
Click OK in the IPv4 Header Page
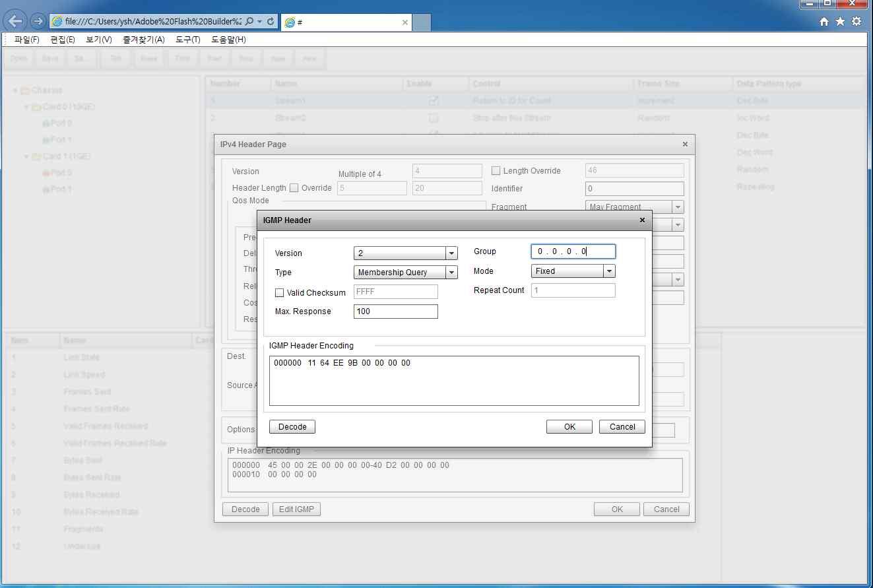617,509
